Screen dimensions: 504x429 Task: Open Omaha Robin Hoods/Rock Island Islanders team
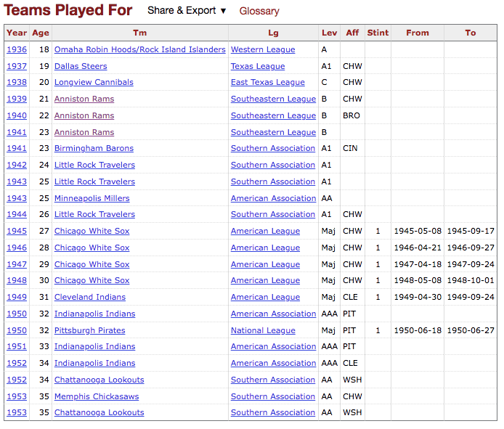[139, 49]
